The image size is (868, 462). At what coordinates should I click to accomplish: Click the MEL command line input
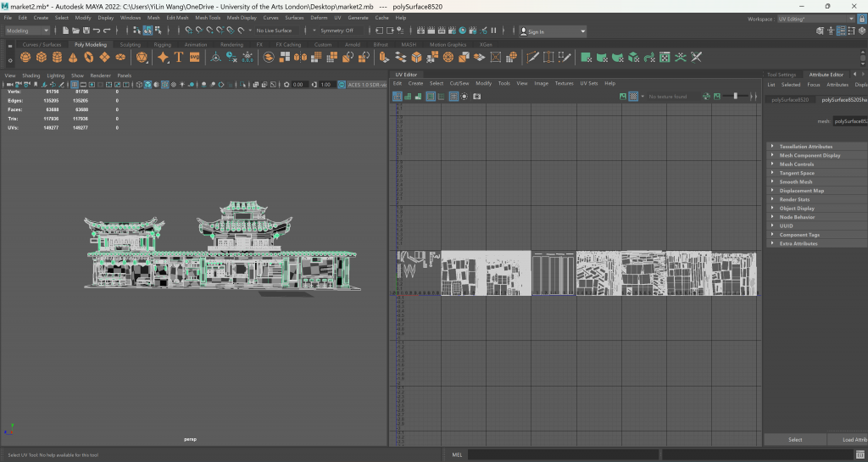pyautogui.click(x=563, y=455)
